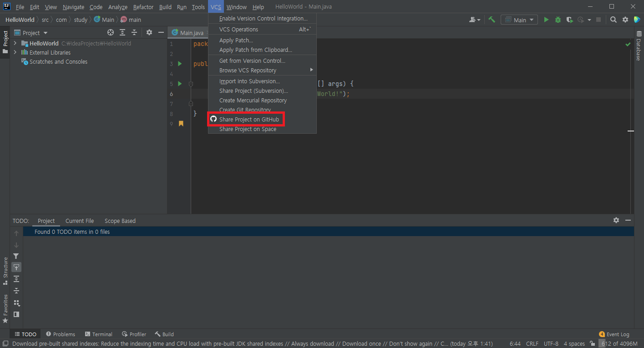Open TODO panel gear settings

tap(616, 220)
